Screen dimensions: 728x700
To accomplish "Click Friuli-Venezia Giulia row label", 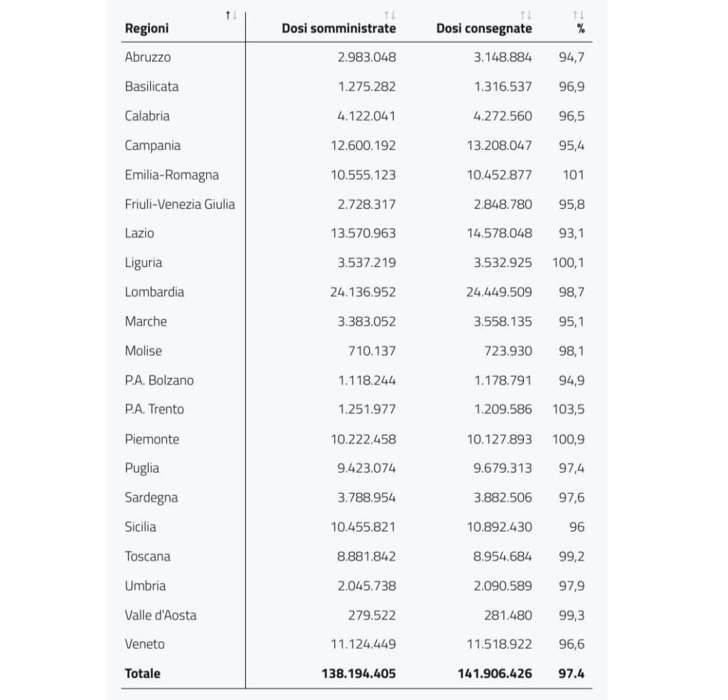I will (x=180, y=204).
